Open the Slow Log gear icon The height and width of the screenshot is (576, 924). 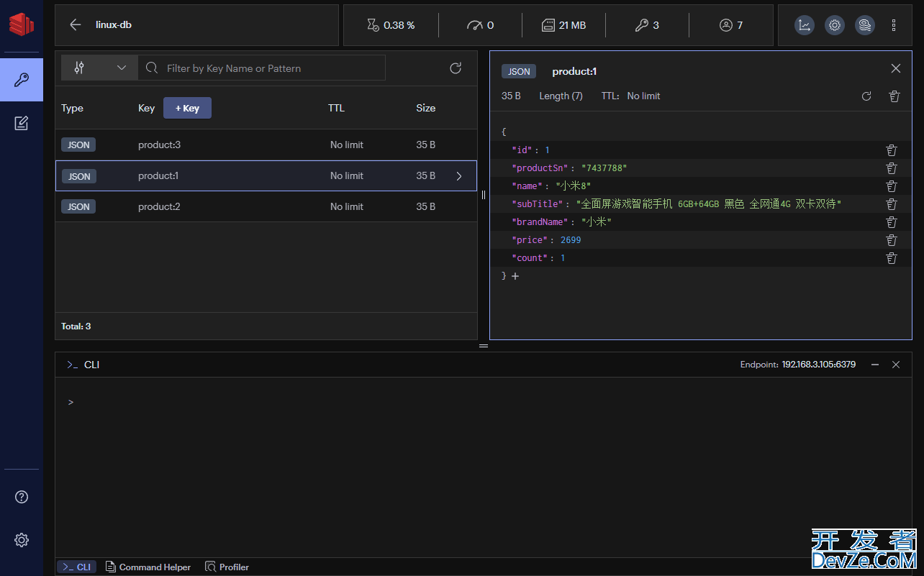pyautogui.click(x=835, y=25)
